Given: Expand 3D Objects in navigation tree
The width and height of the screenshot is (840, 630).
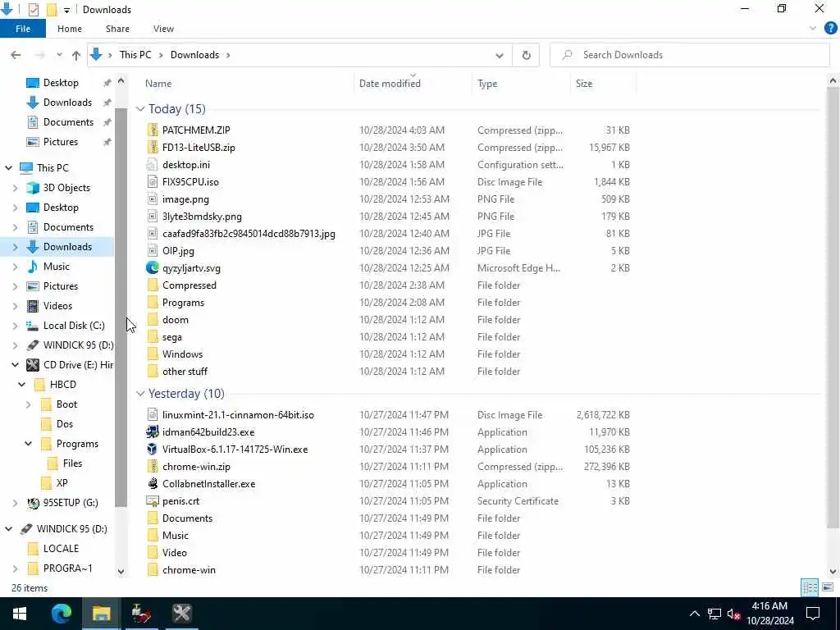Looking at the screenshot, I should click(15, 188).
